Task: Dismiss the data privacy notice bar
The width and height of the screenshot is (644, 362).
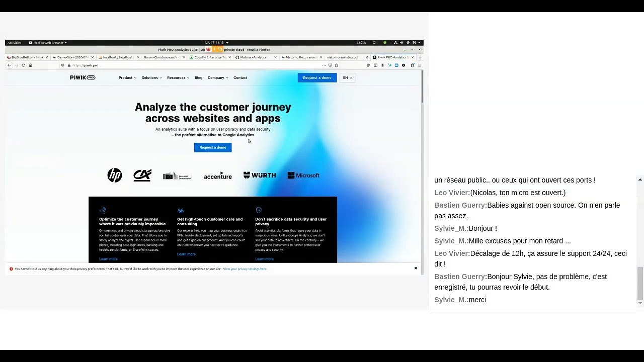Action: [x=416, y=268]
